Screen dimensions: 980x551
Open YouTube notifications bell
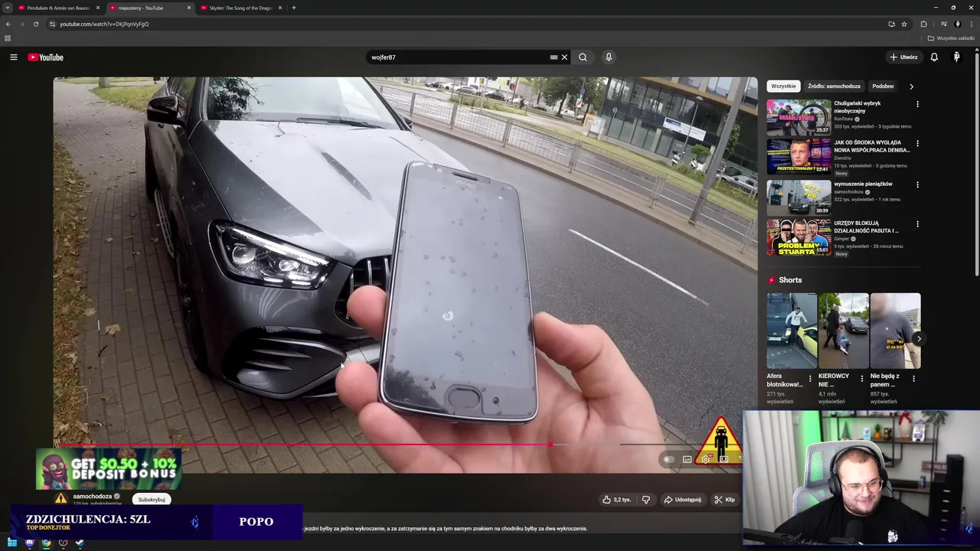tap(934, 57)
